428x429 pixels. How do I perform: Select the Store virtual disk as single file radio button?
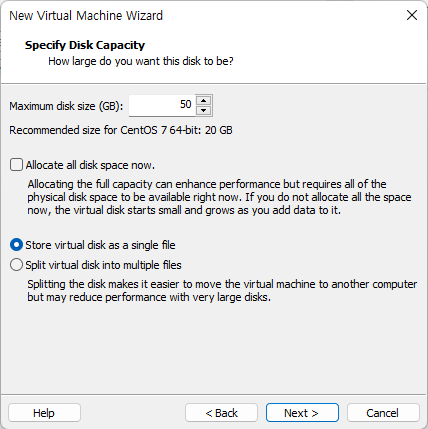click(16, 245)
